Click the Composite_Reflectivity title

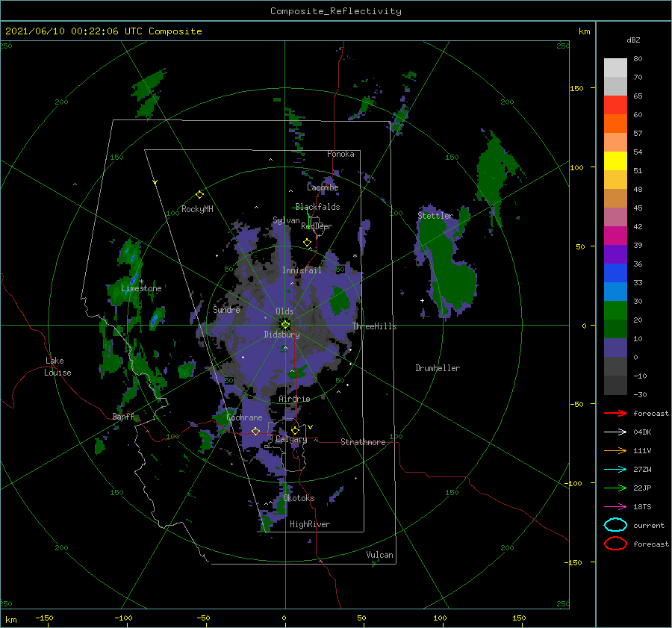point(335,11)
